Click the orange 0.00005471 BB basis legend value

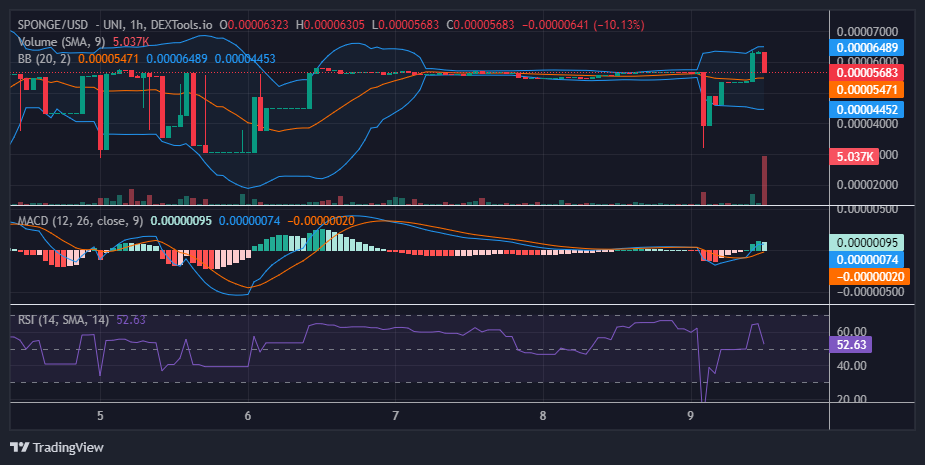point(108,59)
